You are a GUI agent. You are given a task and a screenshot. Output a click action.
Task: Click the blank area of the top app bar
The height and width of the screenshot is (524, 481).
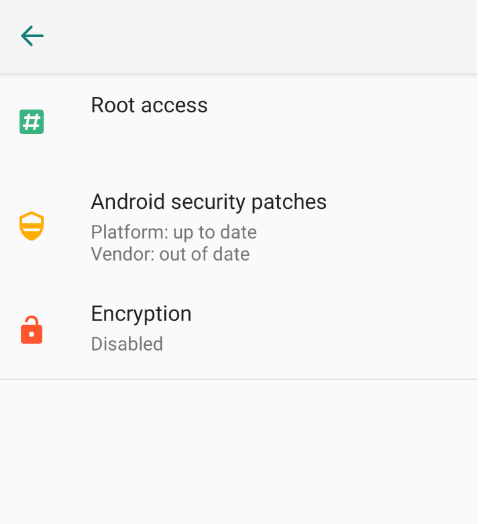[261, 36]
